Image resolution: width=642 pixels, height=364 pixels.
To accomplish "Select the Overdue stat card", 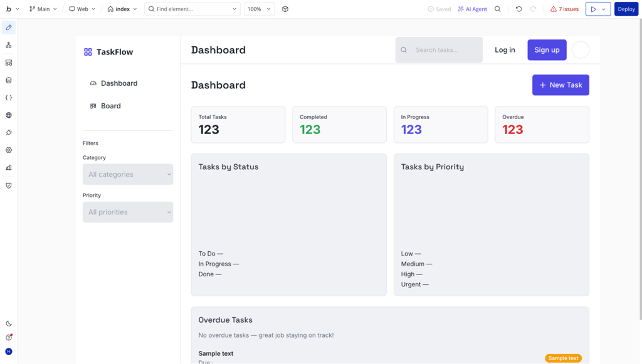I will pos(542,125).
